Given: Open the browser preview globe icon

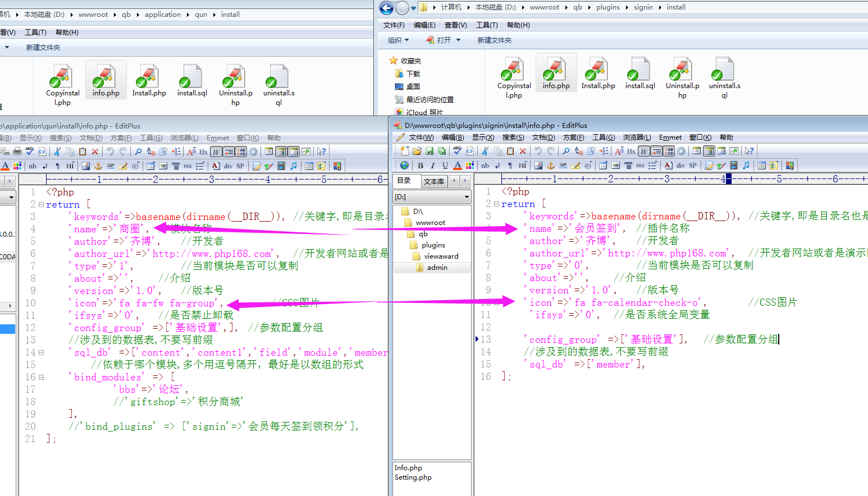Looking at the screenshot, I should [x=404, y=166].
